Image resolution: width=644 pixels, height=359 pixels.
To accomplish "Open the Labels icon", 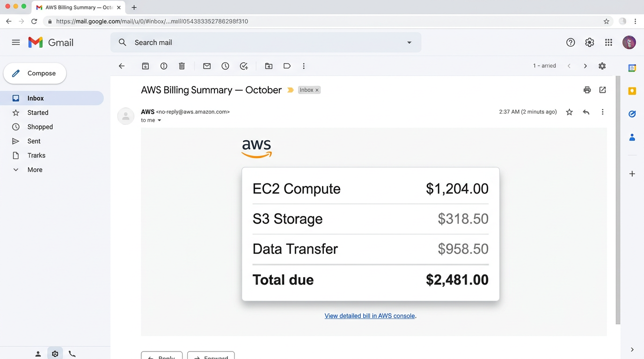I will [x=287, y=66].
